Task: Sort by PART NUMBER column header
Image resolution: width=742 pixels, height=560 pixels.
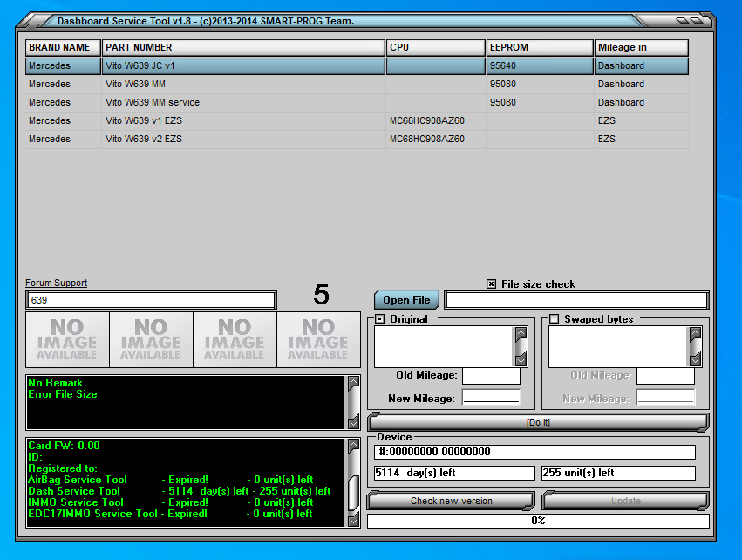Action: (243, 47)
